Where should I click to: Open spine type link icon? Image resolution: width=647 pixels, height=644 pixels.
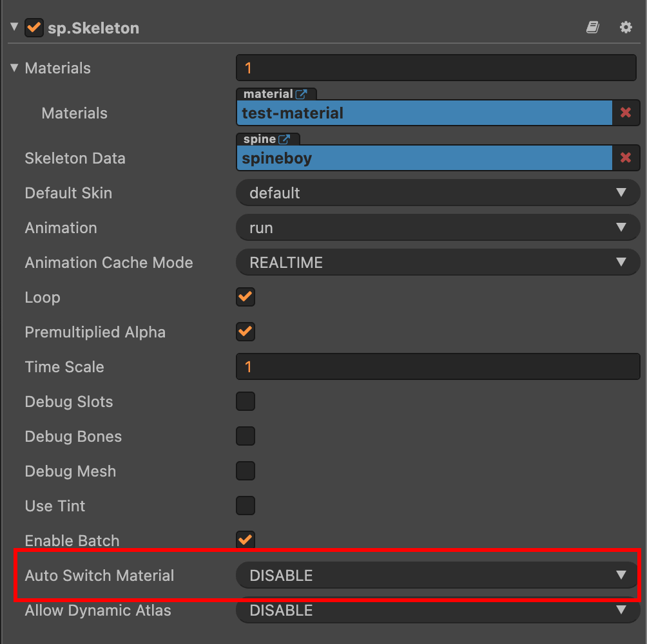284,139
